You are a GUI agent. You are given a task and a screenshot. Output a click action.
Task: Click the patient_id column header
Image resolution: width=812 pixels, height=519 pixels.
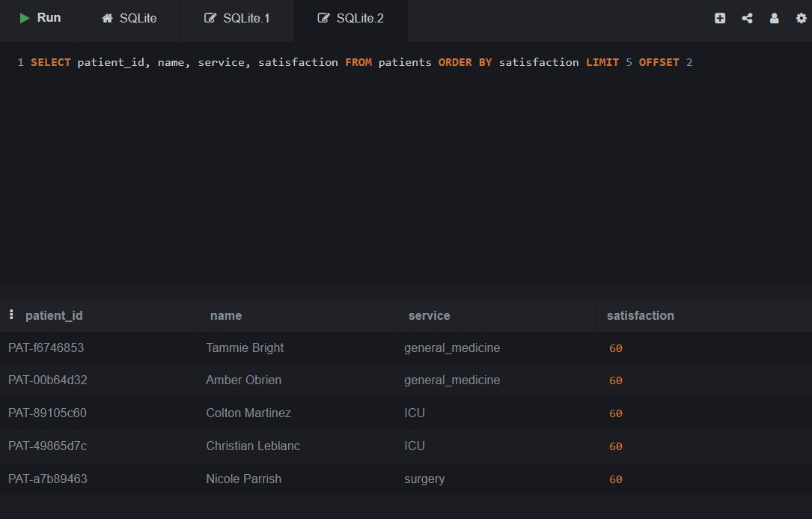tap(55, 315)
